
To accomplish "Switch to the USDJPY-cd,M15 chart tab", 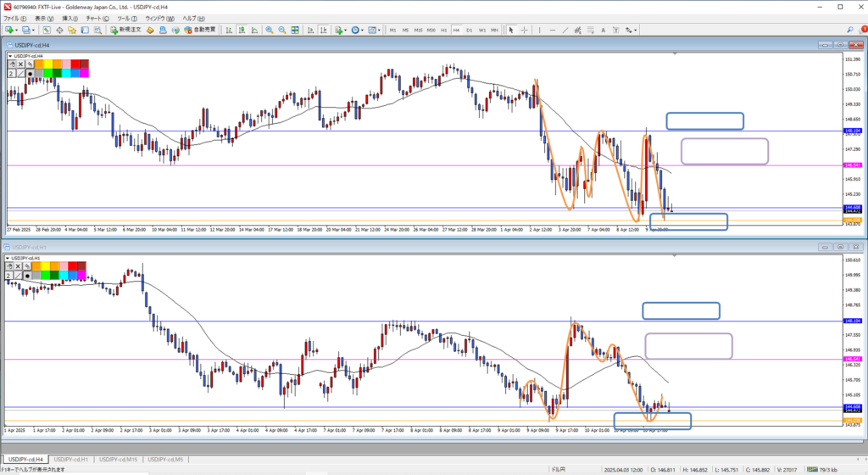I will pos(120,460).
